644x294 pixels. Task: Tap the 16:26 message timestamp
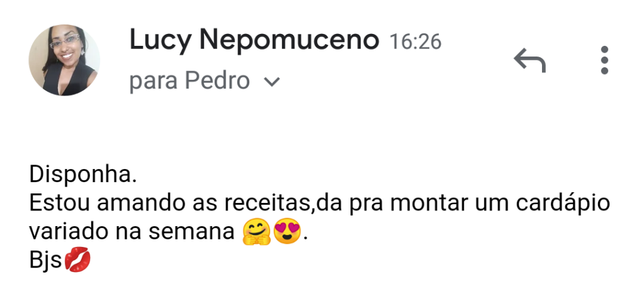(x=415, y=42)
